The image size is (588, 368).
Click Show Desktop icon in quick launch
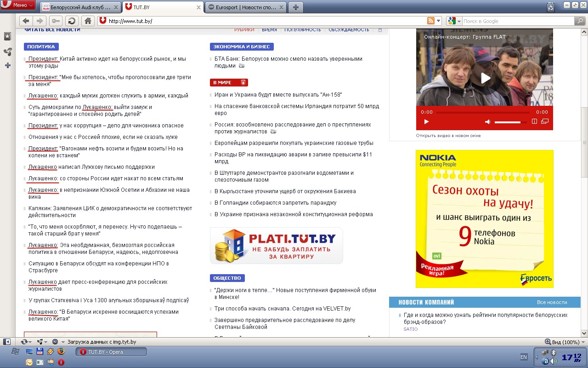coord(29,351)
